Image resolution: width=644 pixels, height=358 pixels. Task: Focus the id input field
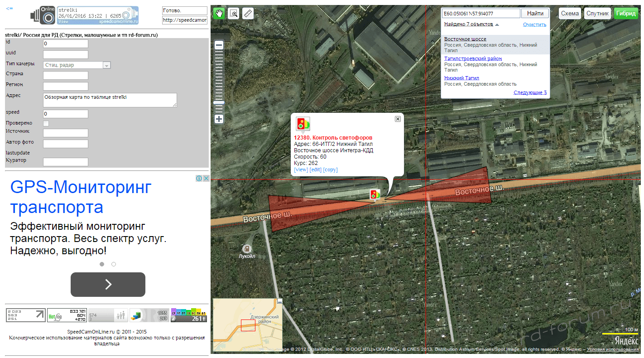pyautogui.click(x=66, y=44)
